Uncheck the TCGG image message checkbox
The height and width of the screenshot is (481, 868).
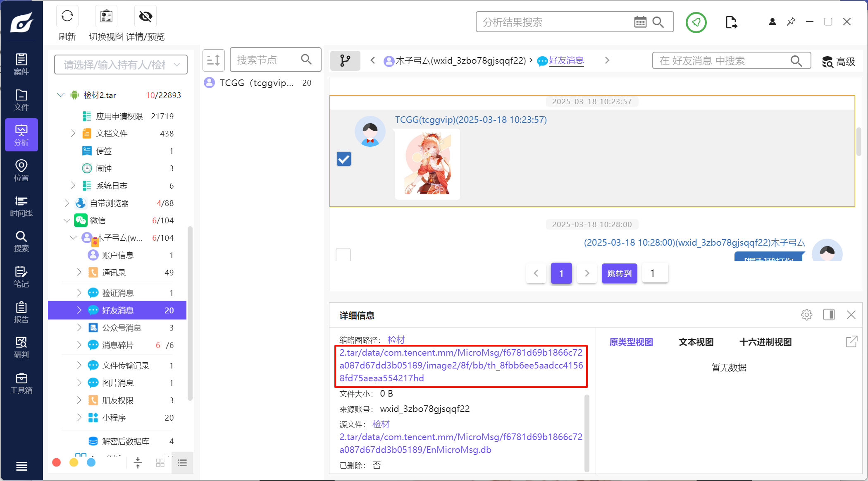[344, 159]
